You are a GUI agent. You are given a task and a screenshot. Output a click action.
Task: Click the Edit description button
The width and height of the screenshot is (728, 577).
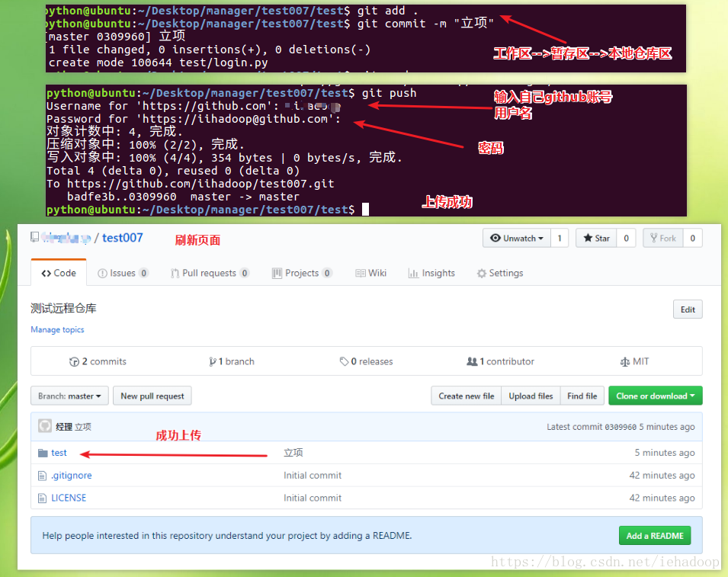coord(688,309)
